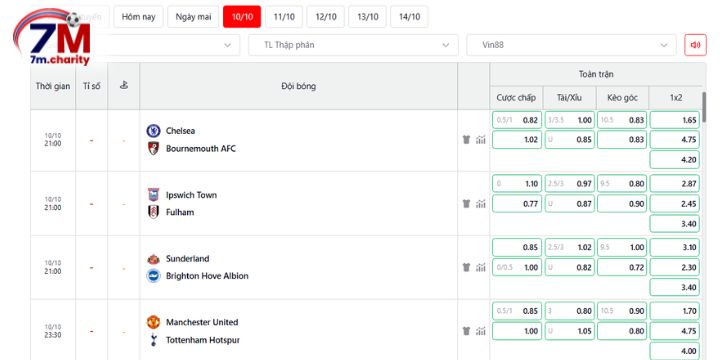Click the Chelsea club crest
The width and height of the screenshot is (720, 360).
pos(153,131)
